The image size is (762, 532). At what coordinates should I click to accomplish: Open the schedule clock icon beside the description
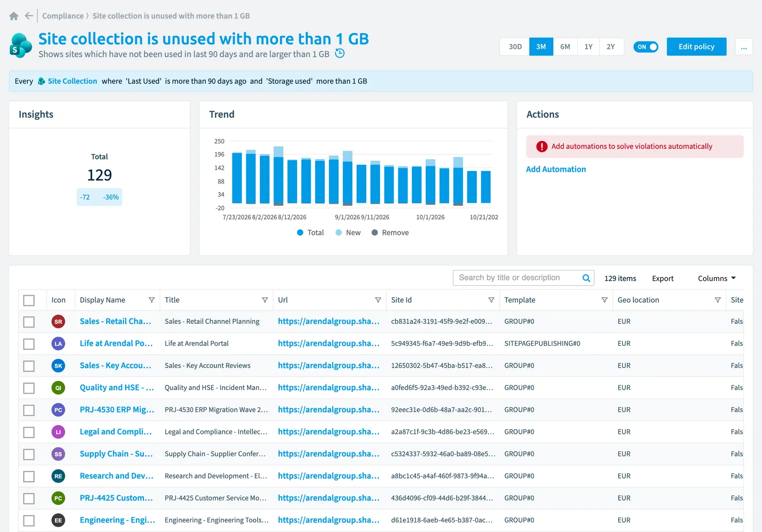(x=340, y=53)
